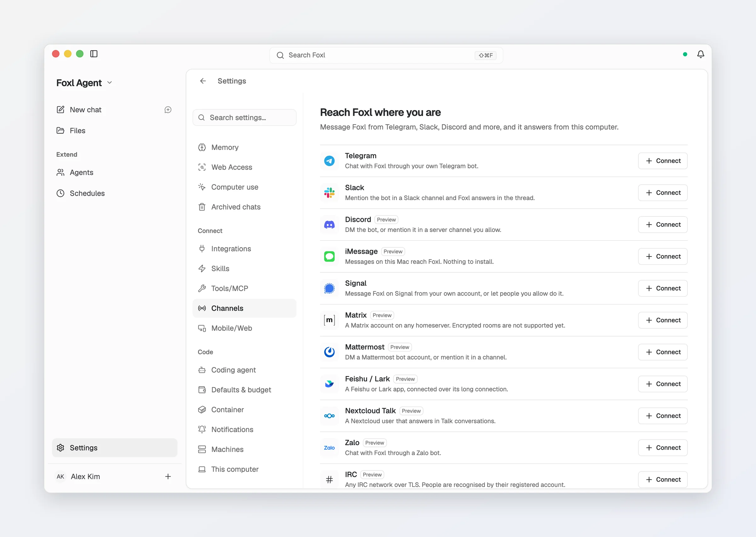Add account with plus beside Alex Kim
This screenshot has height=537, width=756.
click(x=168, y=476)
